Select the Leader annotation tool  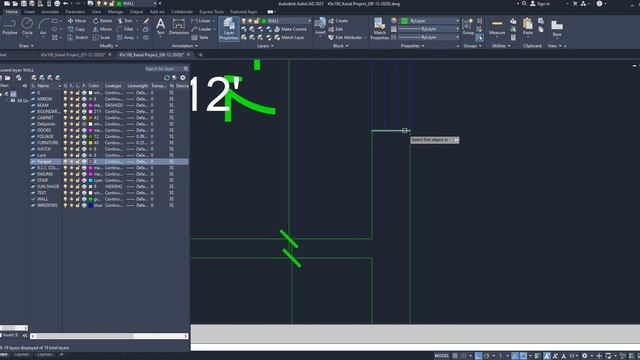click(202, 29)
